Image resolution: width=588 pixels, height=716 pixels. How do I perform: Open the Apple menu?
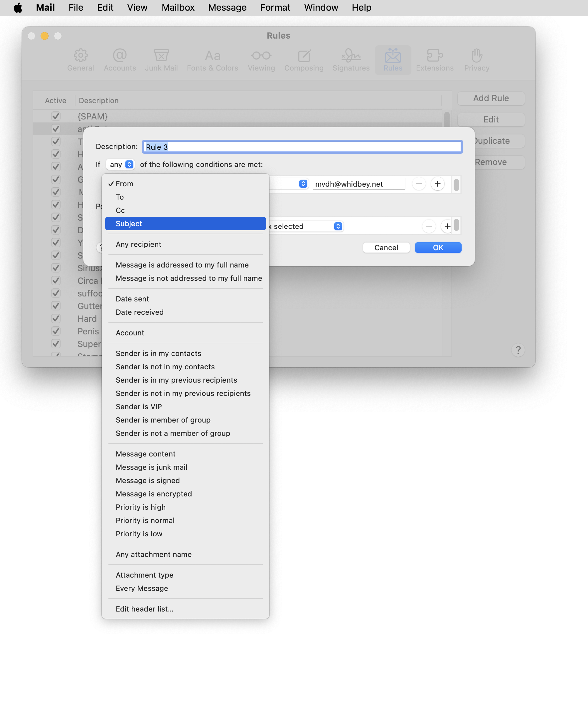18,7
